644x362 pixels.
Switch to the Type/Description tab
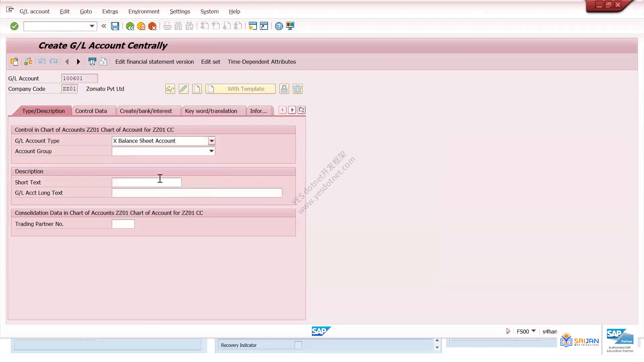43,111
